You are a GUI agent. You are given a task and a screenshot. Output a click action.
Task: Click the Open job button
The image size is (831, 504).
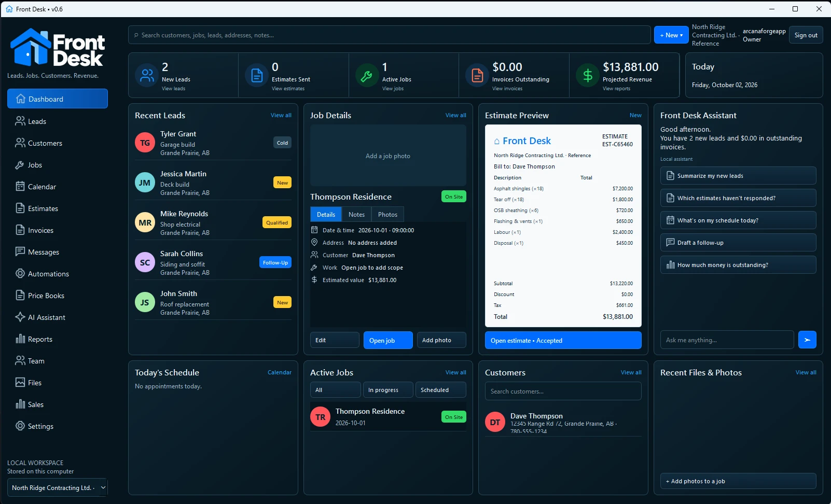point(388,340)
